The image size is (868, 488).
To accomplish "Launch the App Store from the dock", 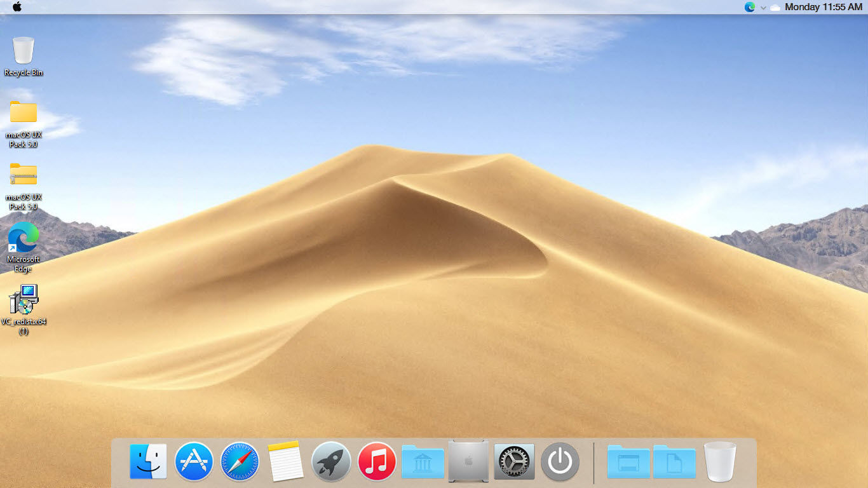I will pyautogui.click(x=194, y=461).
